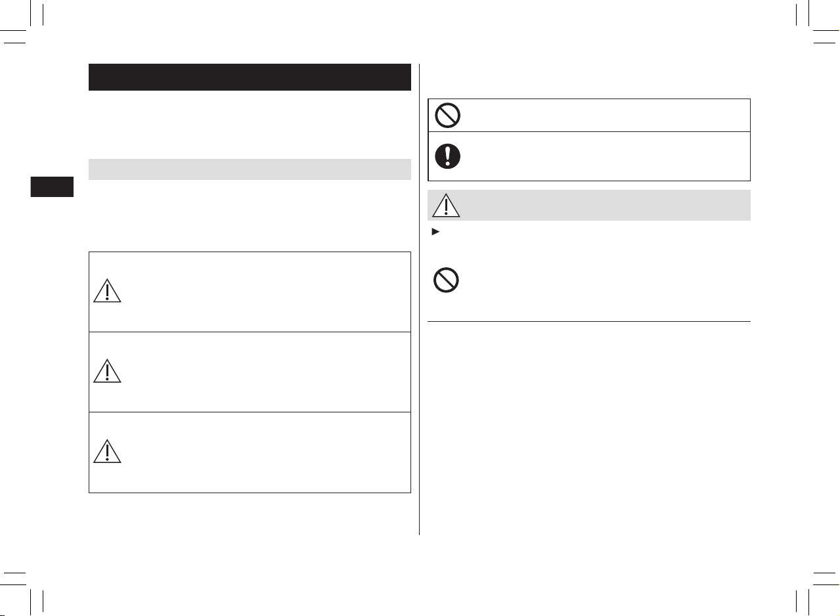
Task: Select the blank text area of middle warning row
Action: click(266, 372)
